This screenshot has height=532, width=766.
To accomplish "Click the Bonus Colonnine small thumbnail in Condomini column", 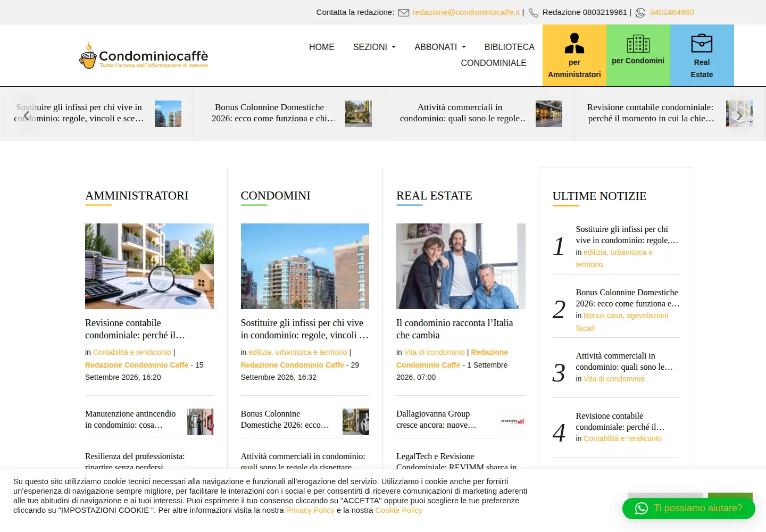I will point(356,422).
